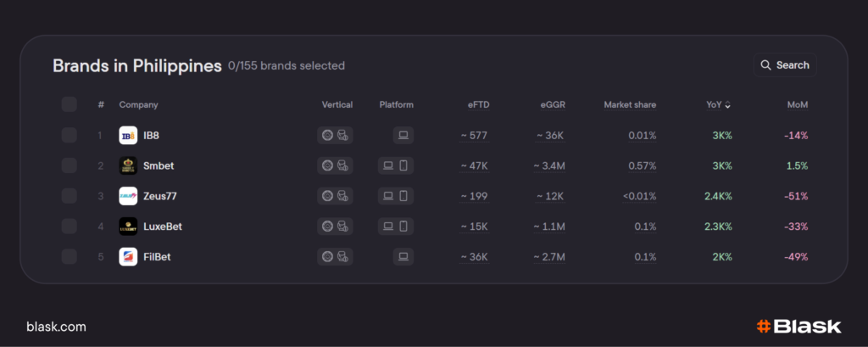868x347 pixels.
Task: Click the Smbet brand logo icon
Action: pyautogui.click(x=128, y=165)
